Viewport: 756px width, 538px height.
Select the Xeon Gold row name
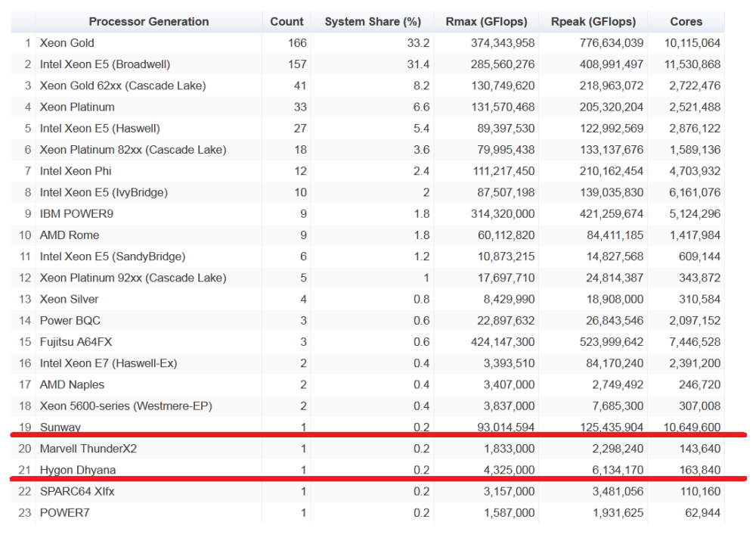67,43
